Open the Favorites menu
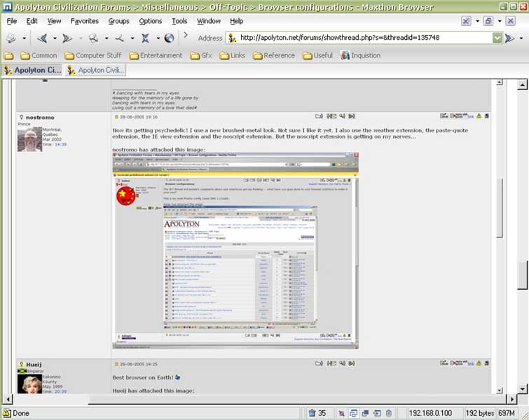 [x=84, y=21]
